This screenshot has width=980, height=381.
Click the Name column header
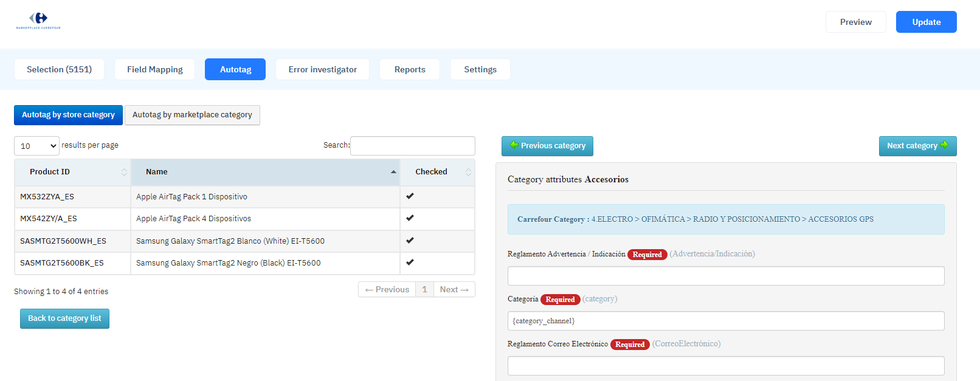click(x=265, y=172)
